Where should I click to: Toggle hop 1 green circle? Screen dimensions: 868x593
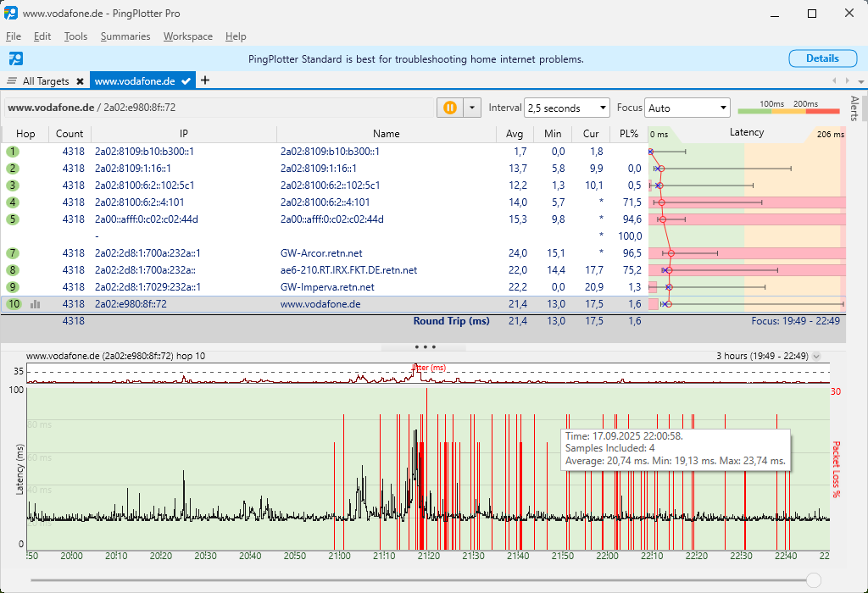12,152
